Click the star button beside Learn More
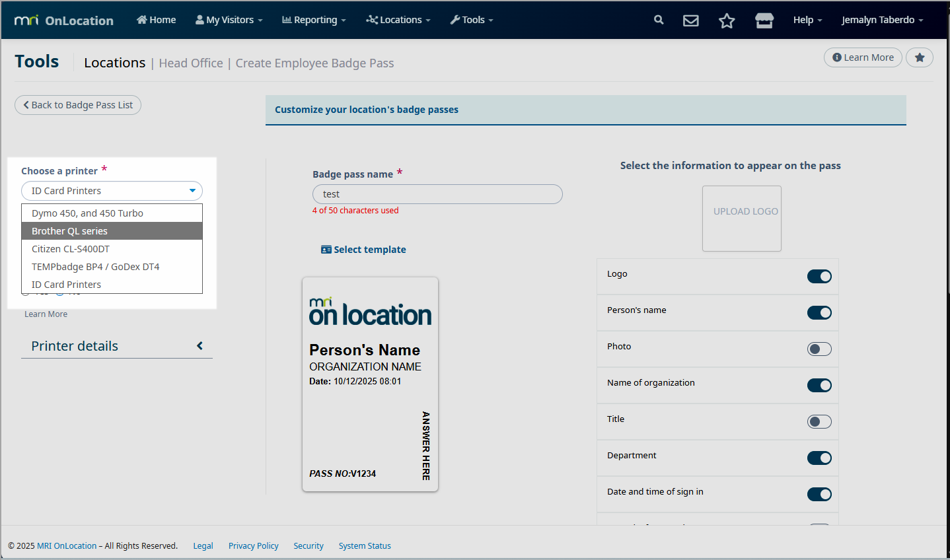 [919, 57]
